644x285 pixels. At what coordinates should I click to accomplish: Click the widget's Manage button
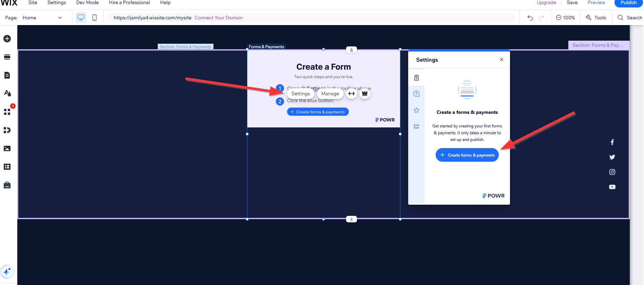coord(330,94)
